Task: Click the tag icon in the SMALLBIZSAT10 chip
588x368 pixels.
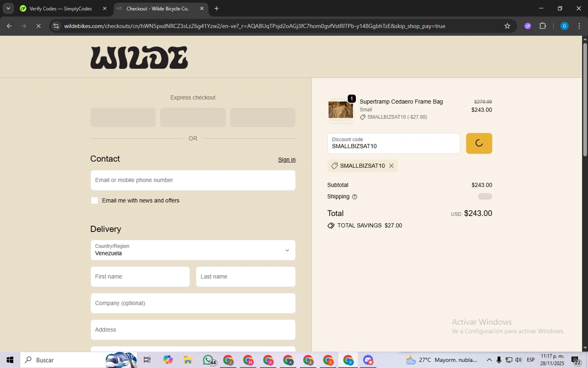Action: pos(334,166)
